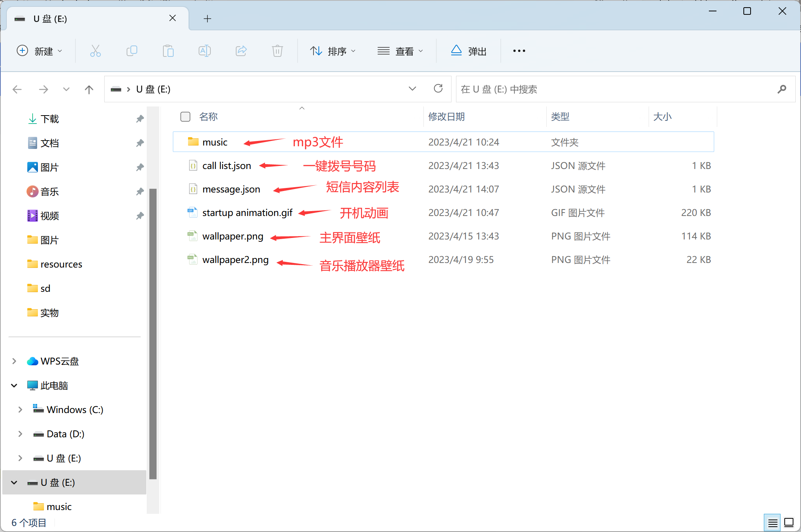
Task: Sort by the 类型 column header
Action: [x=560, y=117]
